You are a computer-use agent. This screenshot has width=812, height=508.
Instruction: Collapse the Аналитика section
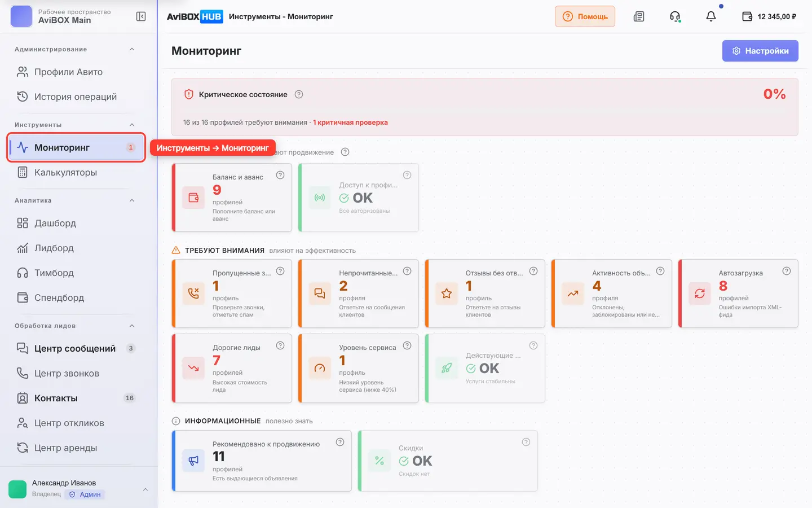click(132, 200)
